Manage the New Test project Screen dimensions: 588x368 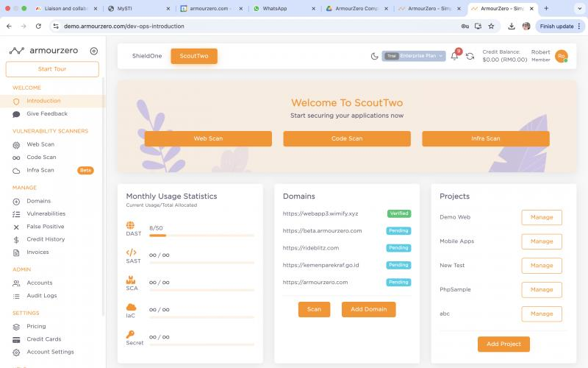point(542,266)
